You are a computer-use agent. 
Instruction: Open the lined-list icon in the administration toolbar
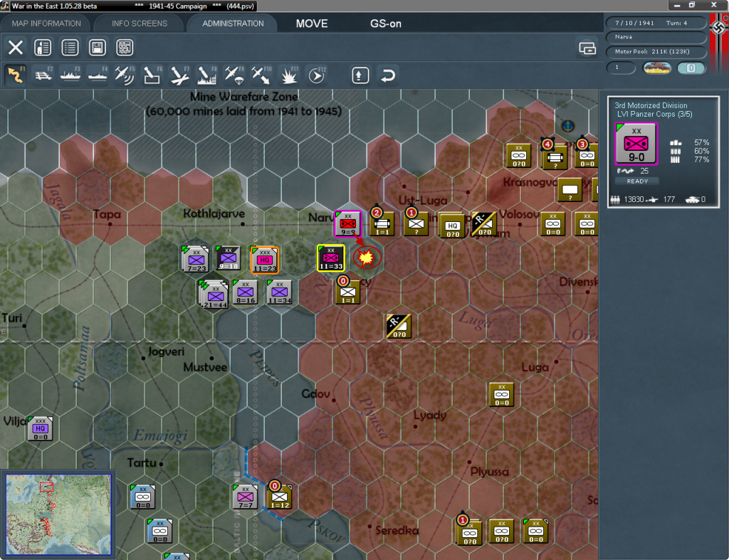[70, 48]
